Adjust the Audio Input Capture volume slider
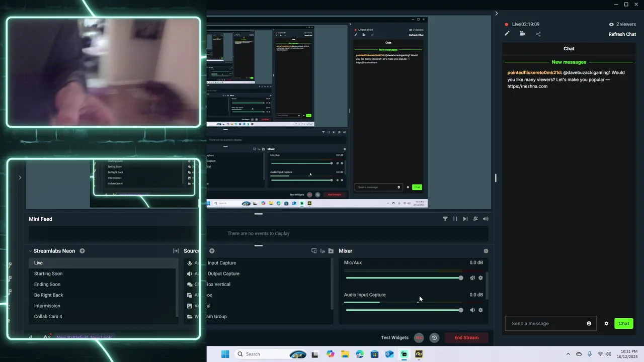This screenshot has width=644, height=362. pyautogui.click(x=405, y=310)
